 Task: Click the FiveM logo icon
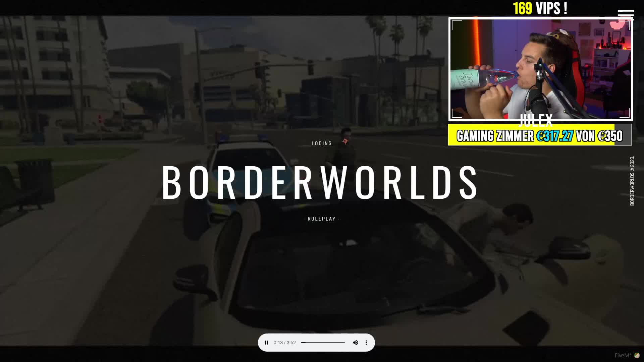coord(637,355)
